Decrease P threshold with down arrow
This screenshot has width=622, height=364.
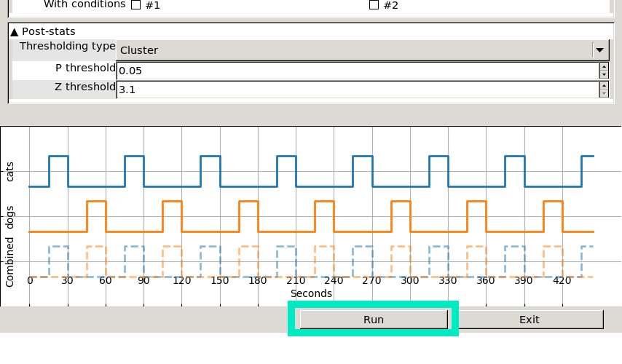[604, 74]
